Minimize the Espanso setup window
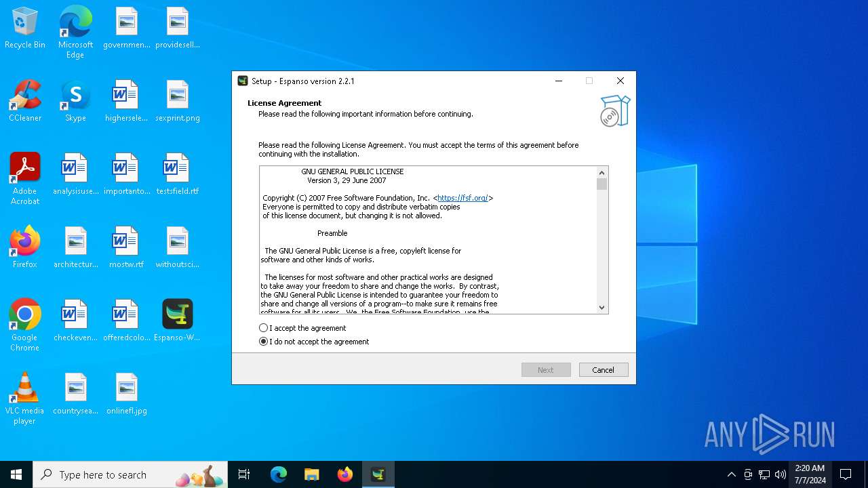 (559, 81)
